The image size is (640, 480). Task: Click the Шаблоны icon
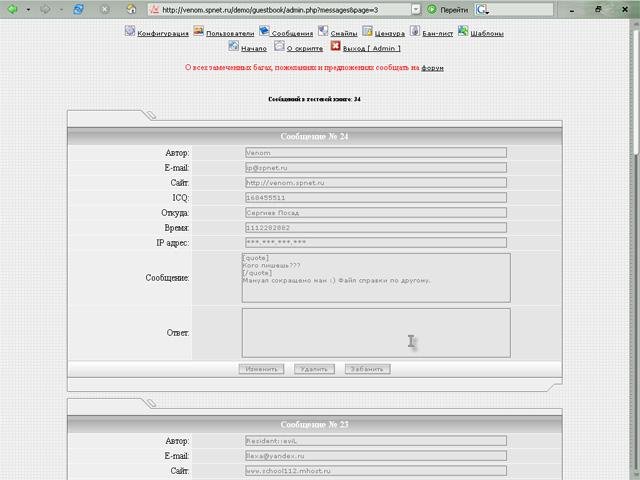click(463, 31)
